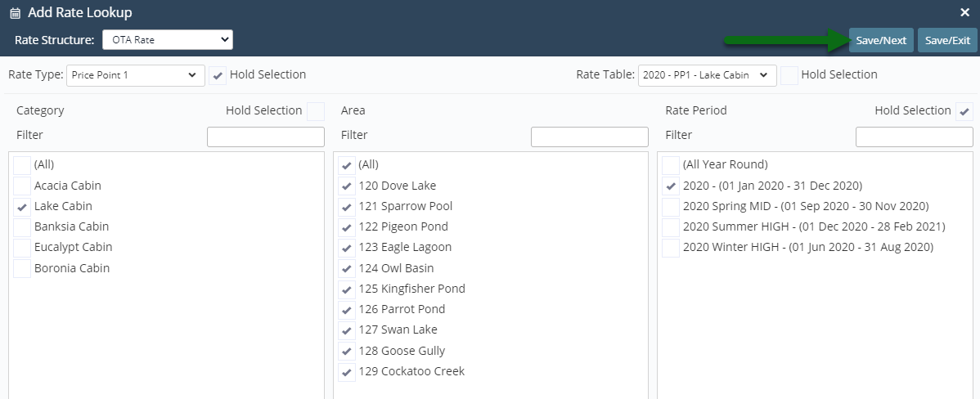Toggle Hold Selection for Rate Table
This screenshot has height=399, width=980.
coord(789,75)
